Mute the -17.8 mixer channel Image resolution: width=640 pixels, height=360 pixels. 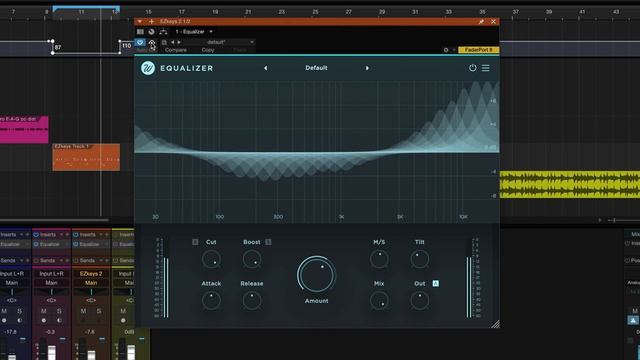click(4, 311)
